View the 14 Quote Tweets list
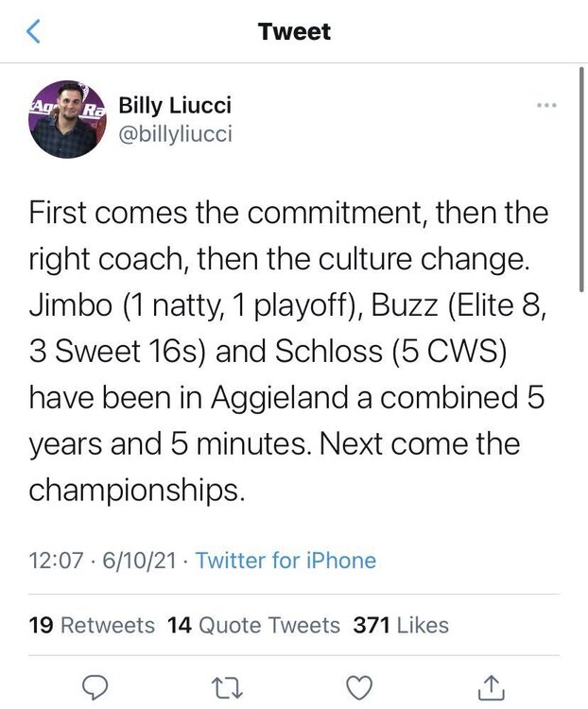The height and width of the screenshot is (709, 588). (253, 625)
